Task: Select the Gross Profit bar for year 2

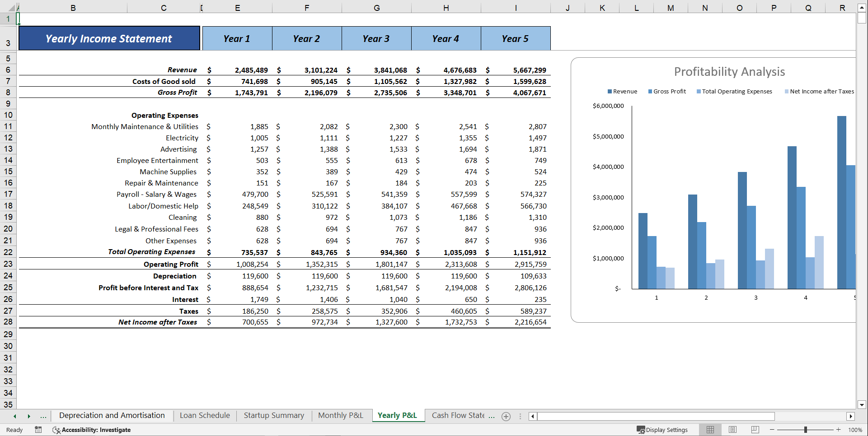Action: pyautogui.click(x=701, y=255)
